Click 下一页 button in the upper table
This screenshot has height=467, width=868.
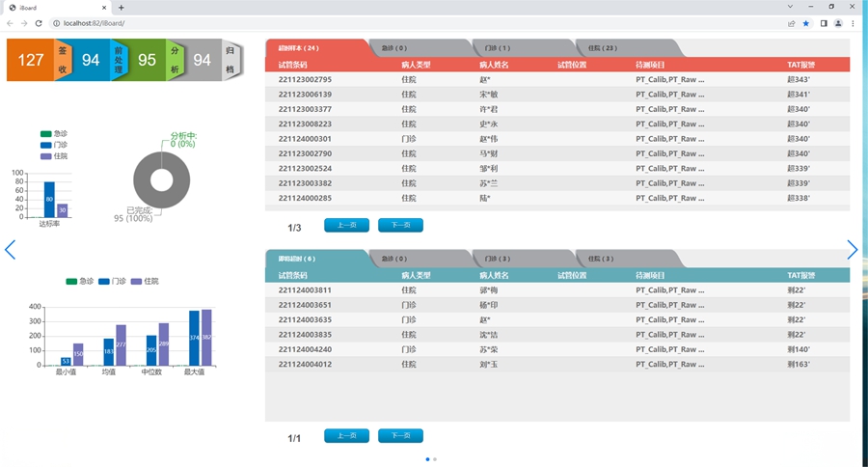[400, 226]
